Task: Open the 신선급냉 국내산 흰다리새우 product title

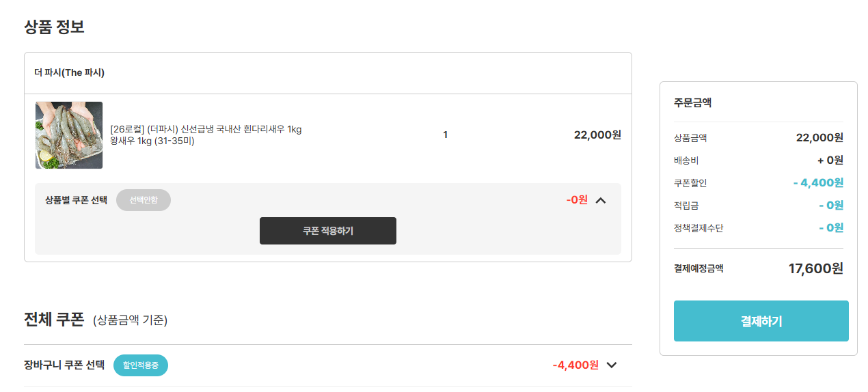Action: [206, 129]
